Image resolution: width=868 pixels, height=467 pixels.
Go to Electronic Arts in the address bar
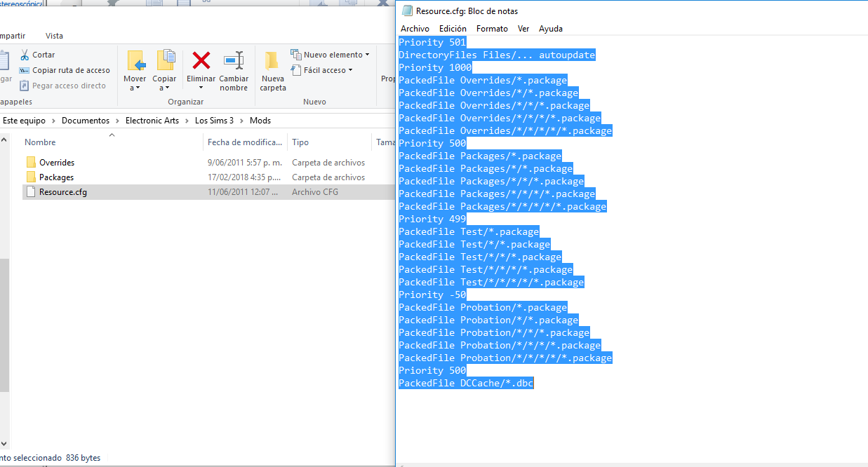pos(152,121)
